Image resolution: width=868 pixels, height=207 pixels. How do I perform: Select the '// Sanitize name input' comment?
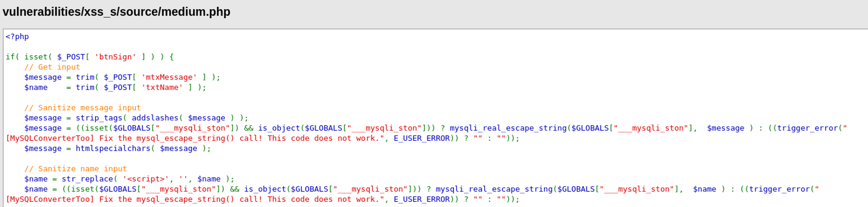tap(76, 169)
